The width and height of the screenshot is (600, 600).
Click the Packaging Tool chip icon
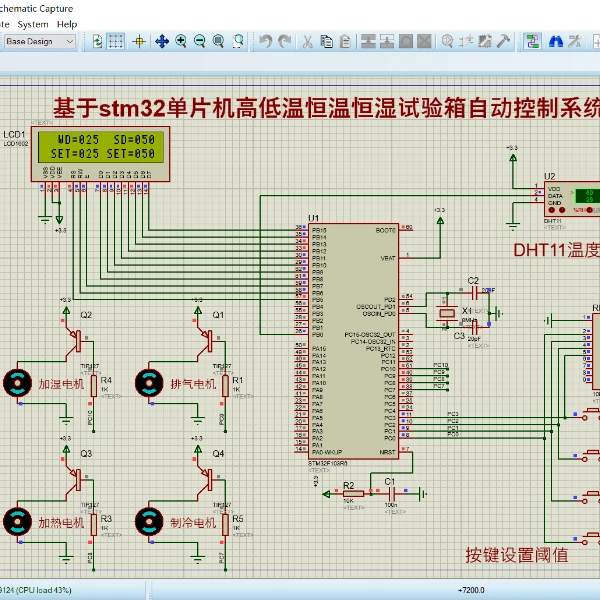tap(485, 41)
